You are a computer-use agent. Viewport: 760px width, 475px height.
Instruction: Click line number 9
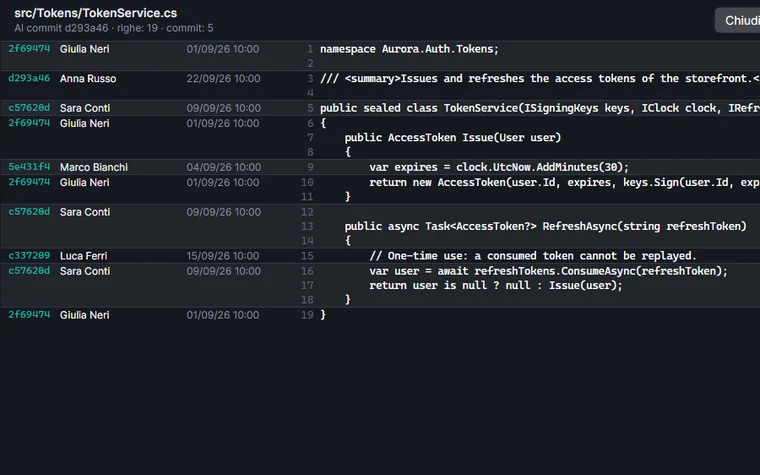point(310,167)
